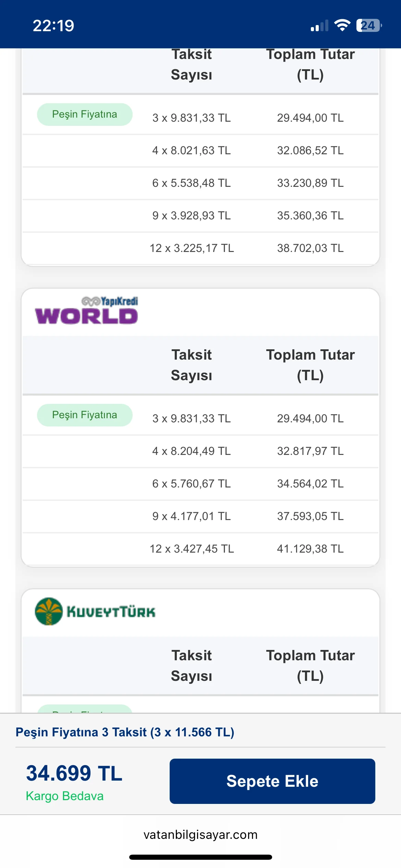Tap Toplam Tutar header in Kuveyt Türk card
The height and width of the screenshot is (868, 401).
[x=310, y=665]
